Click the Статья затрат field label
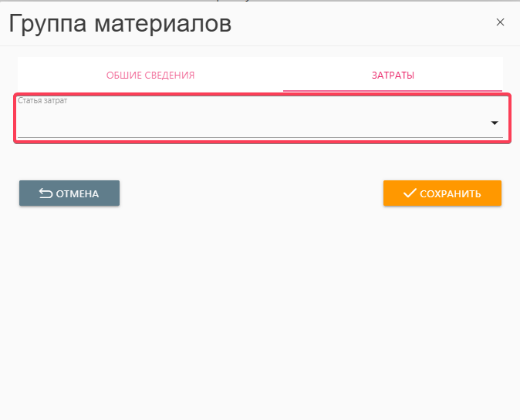The image size is (520, 420). (x=42, y=101)
